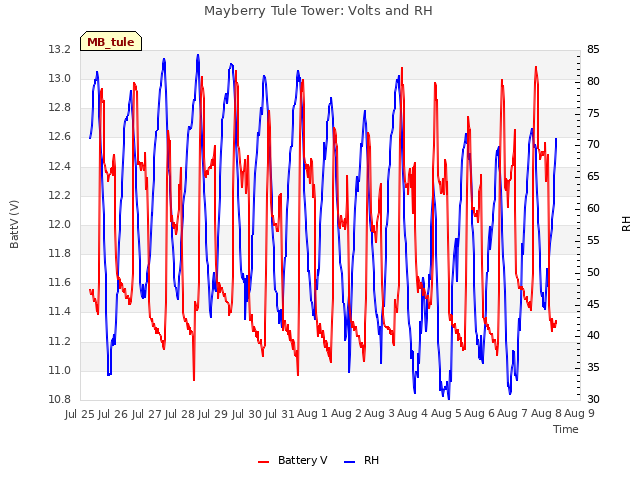
Task: Click the 12.2 voltage tick label
Action: click(x=60, y=196)
